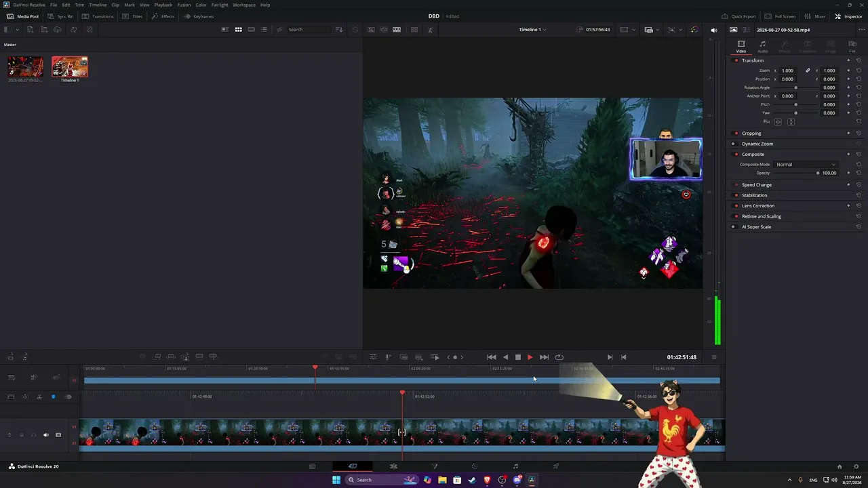
Task: Open the Windows Start menu
Action: (336, 480)
